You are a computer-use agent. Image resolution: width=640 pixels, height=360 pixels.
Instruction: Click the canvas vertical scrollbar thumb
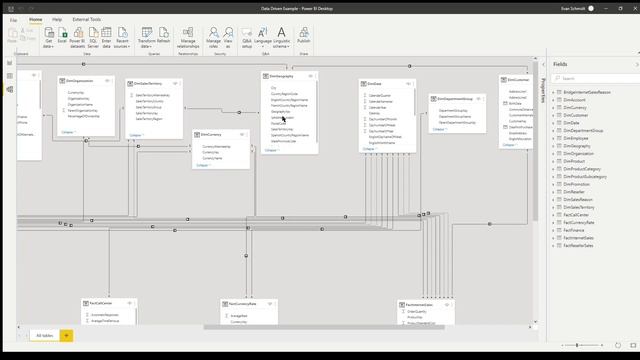535,141
